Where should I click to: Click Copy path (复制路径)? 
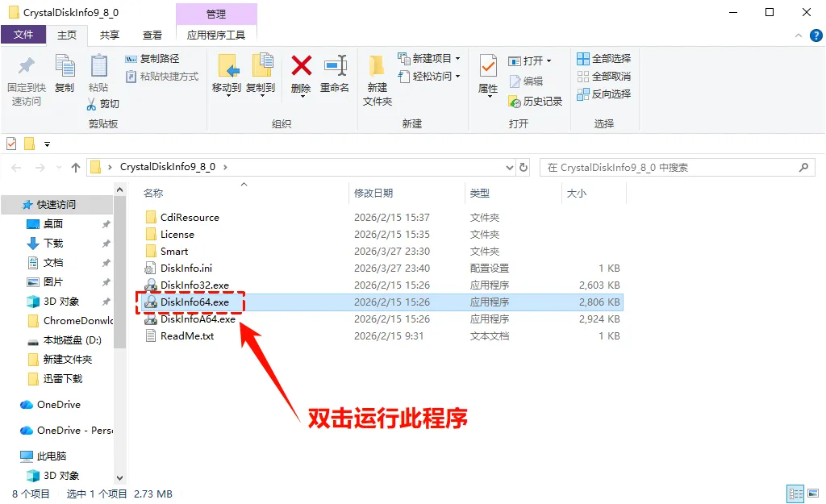pos(152,58)
